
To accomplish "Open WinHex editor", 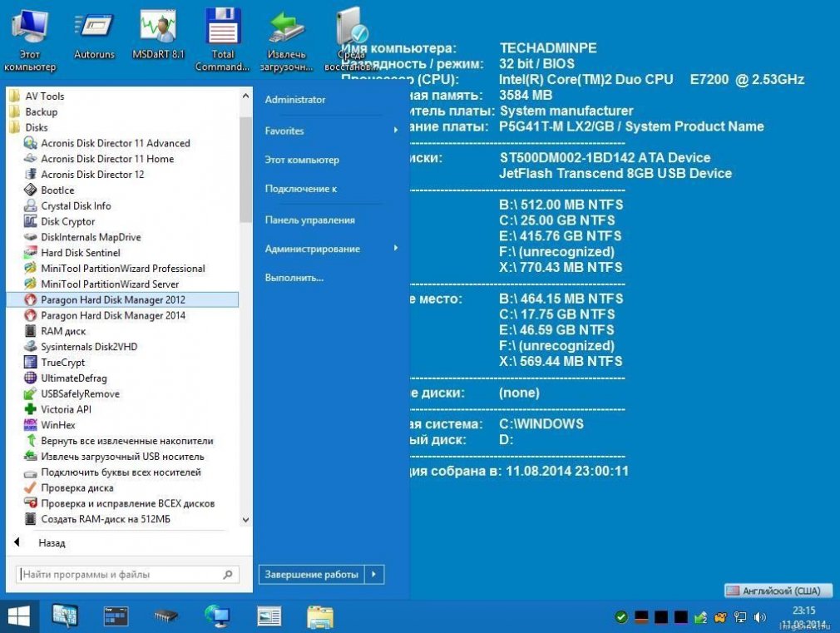I will (58, 425).
